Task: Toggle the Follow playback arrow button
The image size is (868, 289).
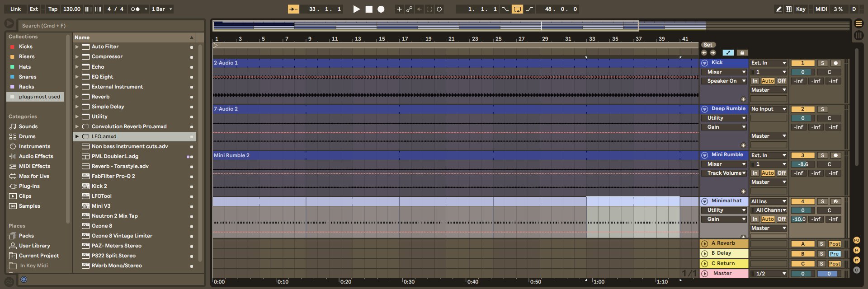Action: [293, 9]
